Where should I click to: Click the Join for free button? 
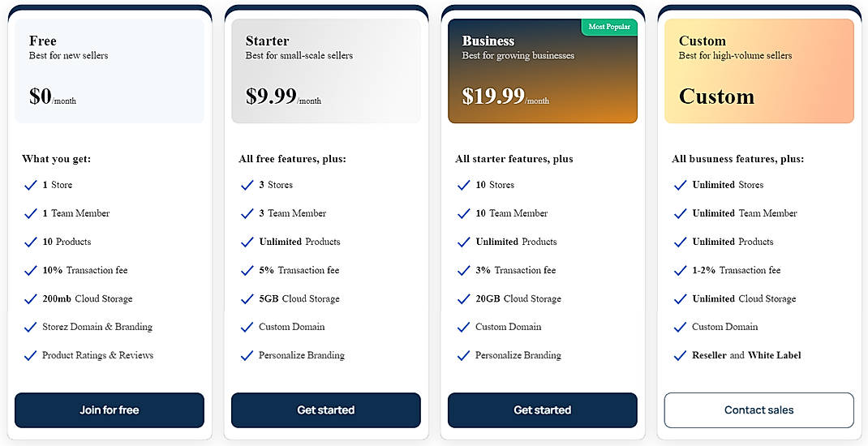tap(110, 410)
